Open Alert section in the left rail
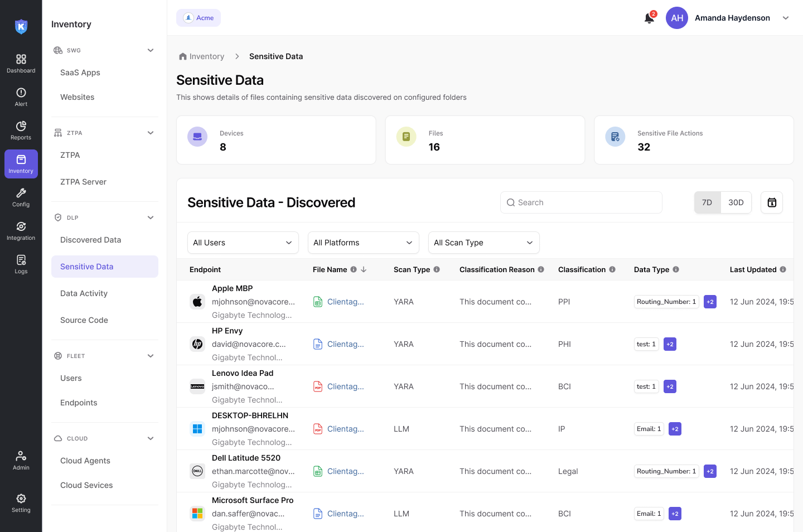803x532 pixels. [x=21, y=97]
